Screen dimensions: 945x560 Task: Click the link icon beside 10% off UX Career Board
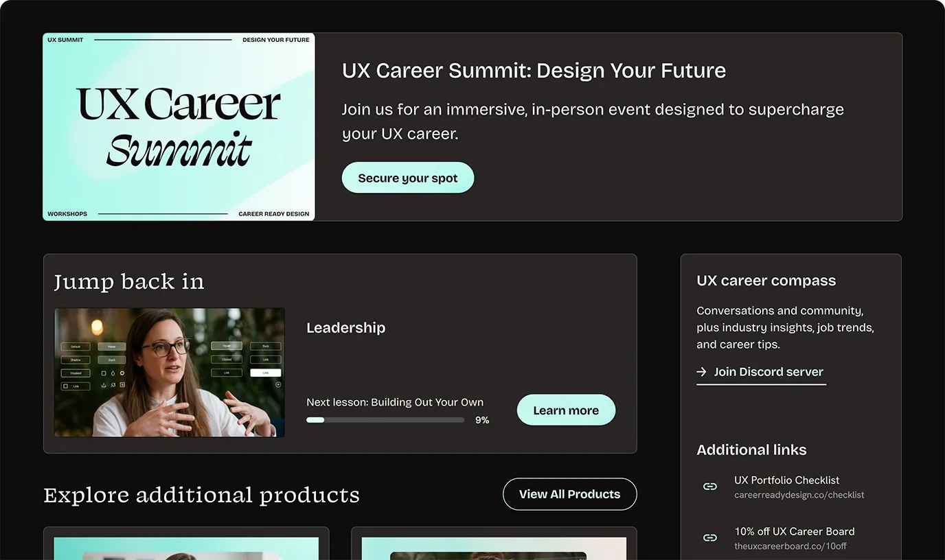[x=710, y=537]
